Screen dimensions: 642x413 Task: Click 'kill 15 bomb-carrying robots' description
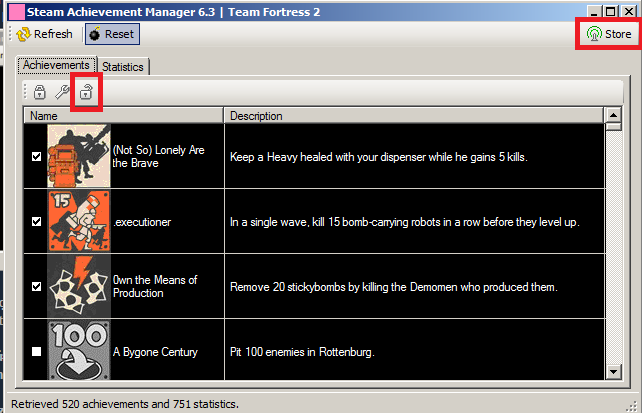[405, 222]
